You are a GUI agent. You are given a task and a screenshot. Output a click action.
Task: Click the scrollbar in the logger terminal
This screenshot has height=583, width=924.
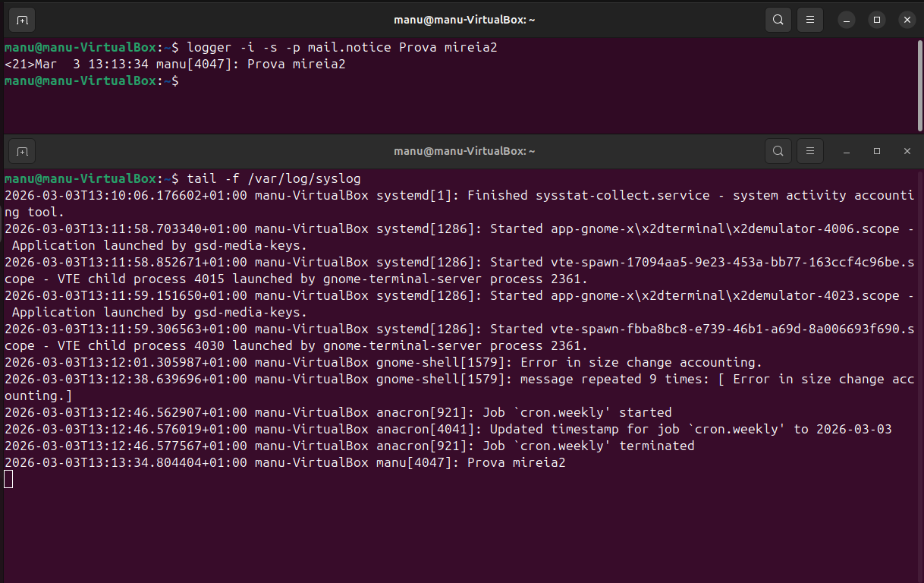point(919,84)
